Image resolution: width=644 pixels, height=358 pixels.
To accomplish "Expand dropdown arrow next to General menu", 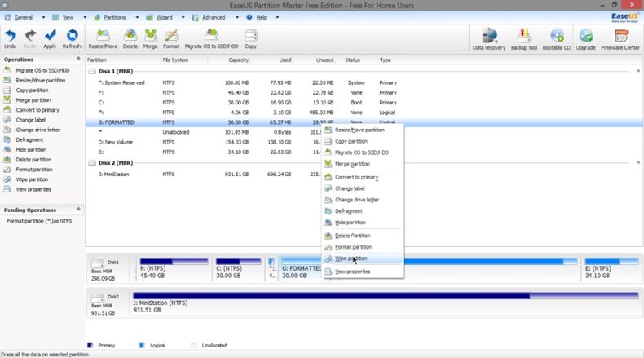I will click(x=43, y=18).
